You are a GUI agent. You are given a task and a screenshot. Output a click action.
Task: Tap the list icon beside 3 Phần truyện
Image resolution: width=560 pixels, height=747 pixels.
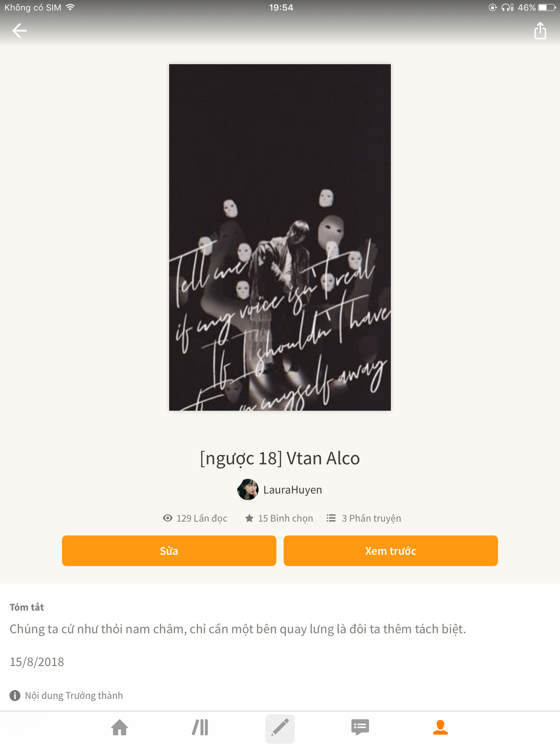331,518
